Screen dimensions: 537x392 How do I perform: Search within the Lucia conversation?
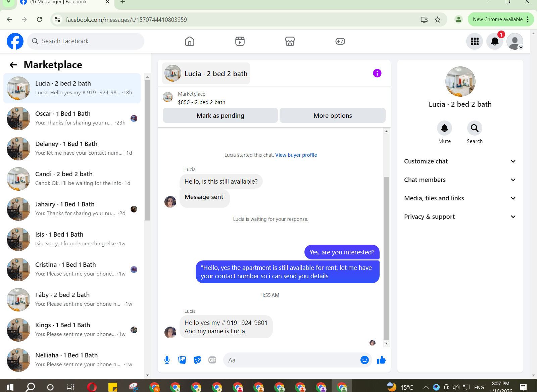pos(475,128)
